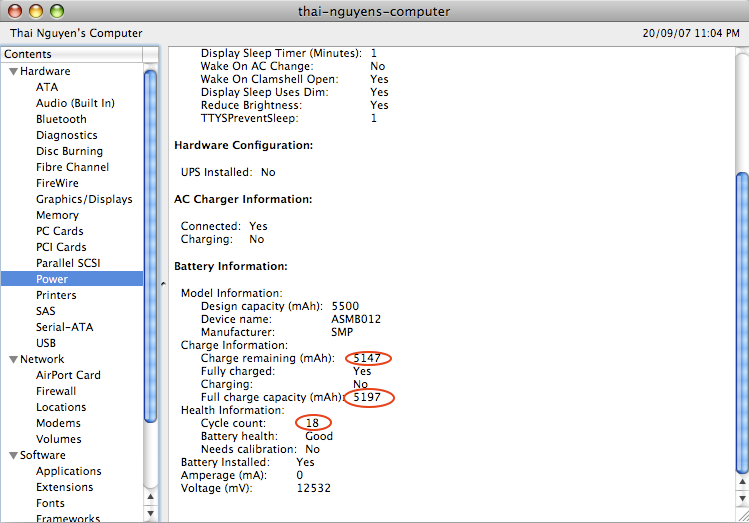The height and width of the screenshot is (523, 749).
Task: Select Graphics/Displays in sidebar
Action: pyautogui.click(x=84, y=199)
